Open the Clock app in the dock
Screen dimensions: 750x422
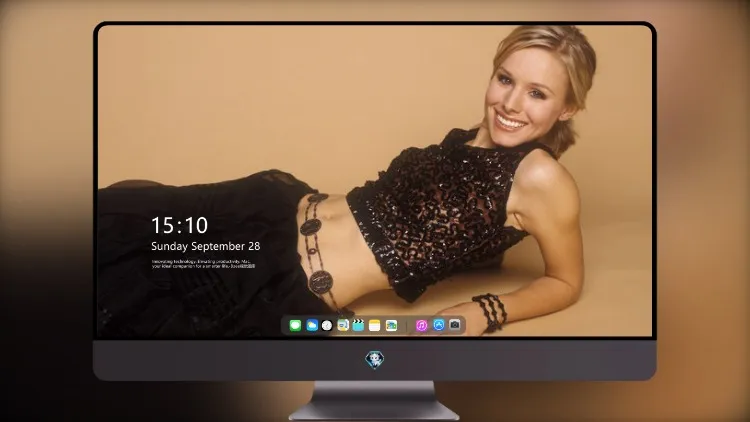(327, 325)
